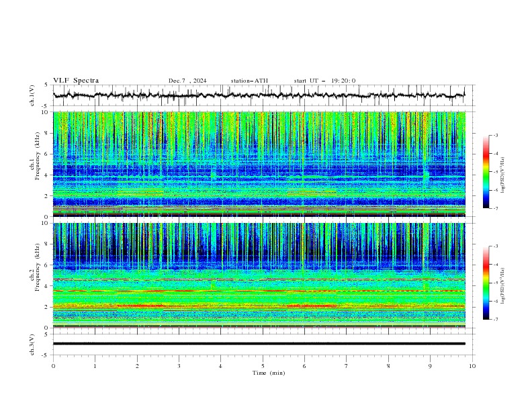The image size is (532, 411).
Task: Click the "-7" tick on ch.2 colorbar
Action: pos(496,320)
